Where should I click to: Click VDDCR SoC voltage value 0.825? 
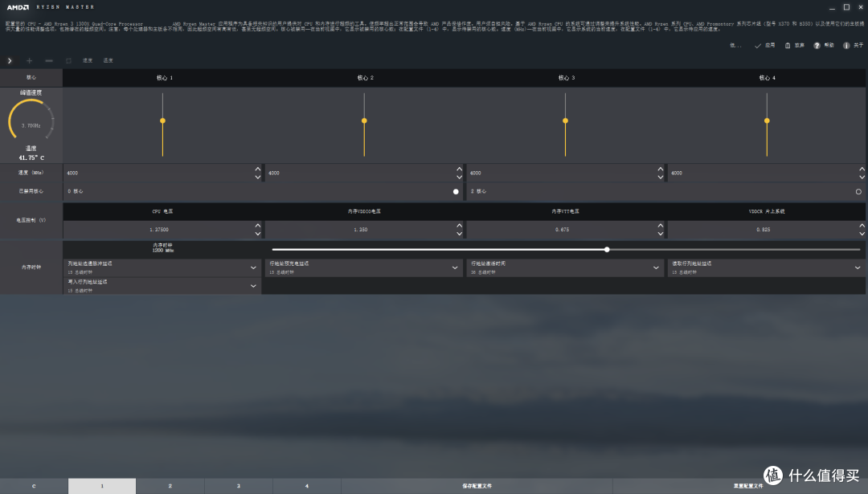click(764, 230)
